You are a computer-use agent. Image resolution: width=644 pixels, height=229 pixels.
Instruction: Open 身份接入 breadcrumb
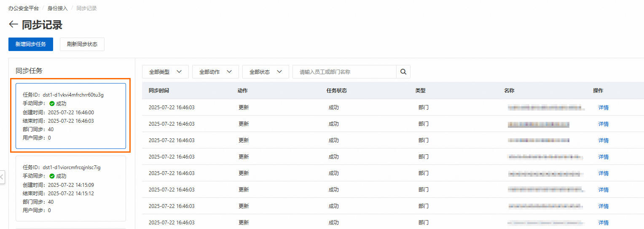57,8
